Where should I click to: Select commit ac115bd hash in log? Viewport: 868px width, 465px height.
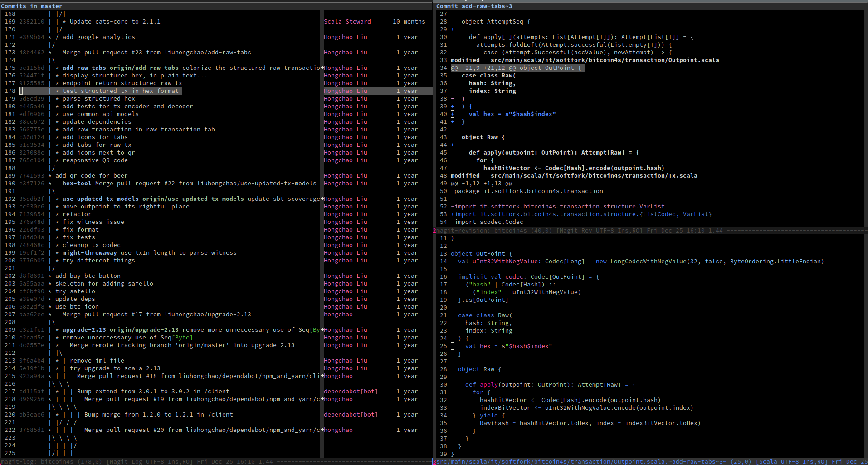[x=32, y=68]
